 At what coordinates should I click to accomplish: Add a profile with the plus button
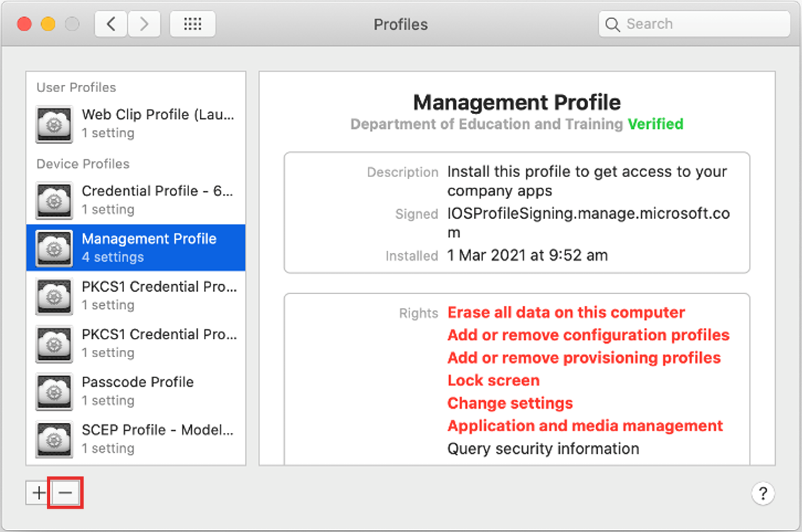(x=38, y=493)
